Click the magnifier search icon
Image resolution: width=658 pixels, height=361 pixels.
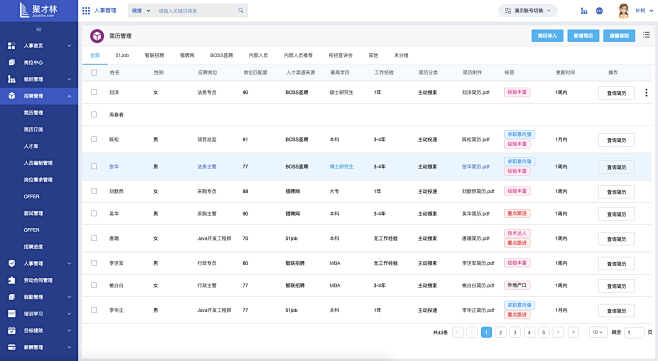[x=240, y=10]
